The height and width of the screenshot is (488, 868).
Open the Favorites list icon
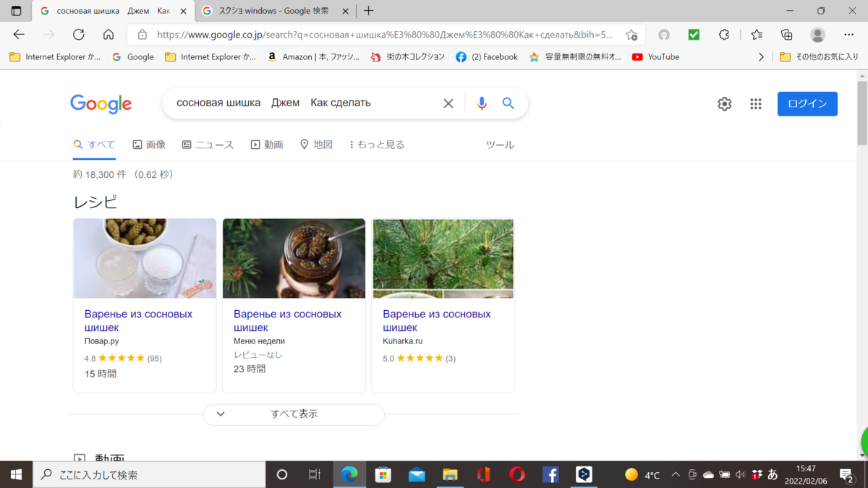pos(757,35)
